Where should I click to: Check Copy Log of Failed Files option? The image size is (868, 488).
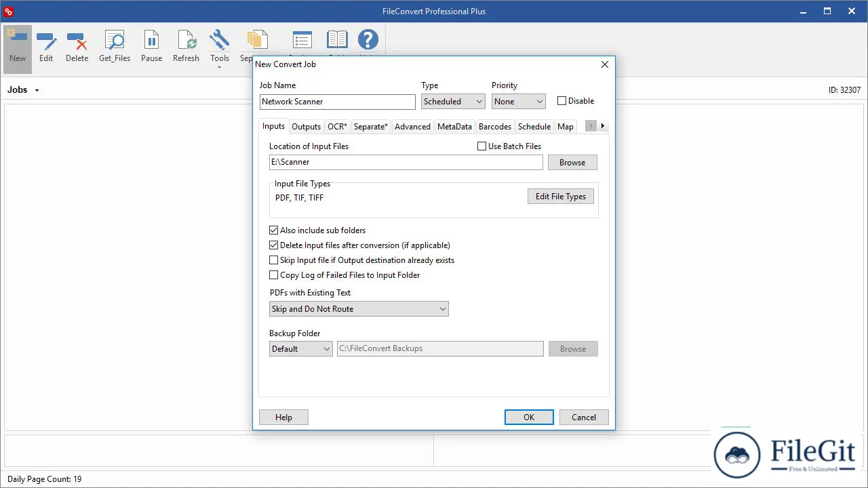274,275
